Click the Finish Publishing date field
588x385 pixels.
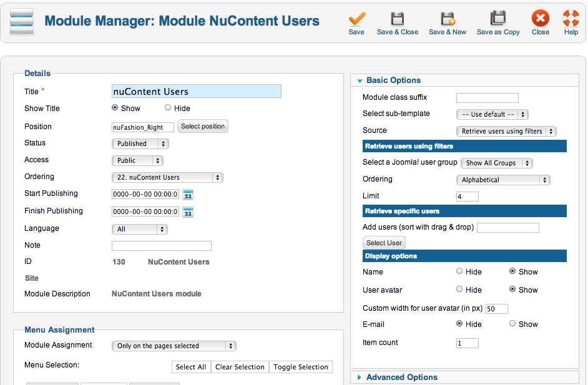coord(145,212)
